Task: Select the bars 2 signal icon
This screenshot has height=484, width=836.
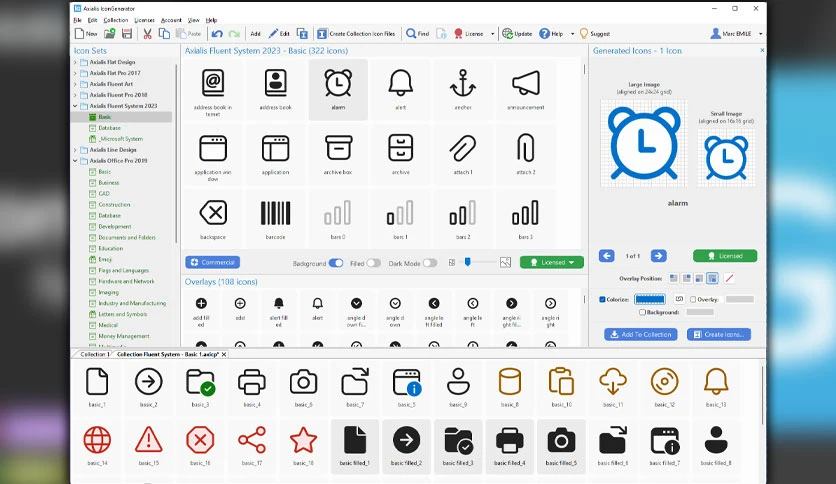Action: coord(463,219)
